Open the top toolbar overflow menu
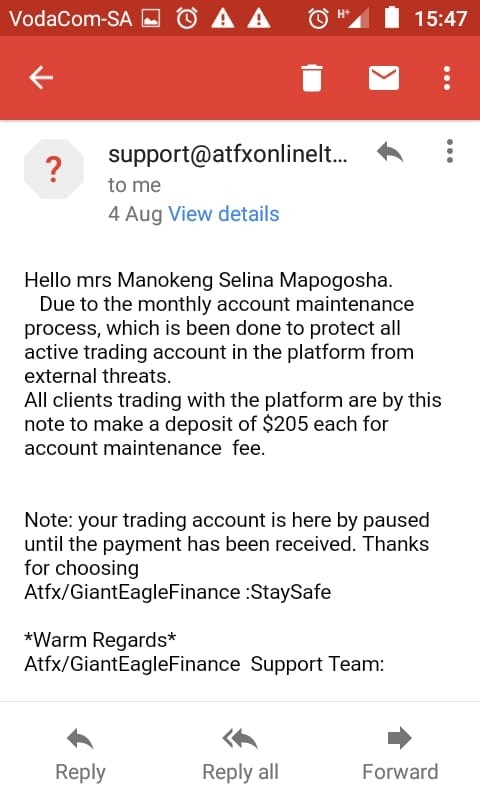The image size is (480, 800). click(x=447, y=78)
